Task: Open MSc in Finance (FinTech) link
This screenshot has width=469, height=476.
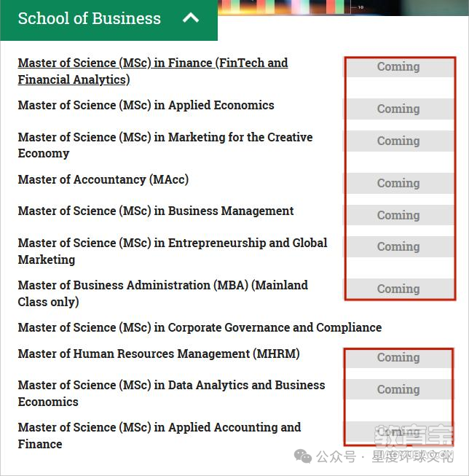Action: coord(153,71)
